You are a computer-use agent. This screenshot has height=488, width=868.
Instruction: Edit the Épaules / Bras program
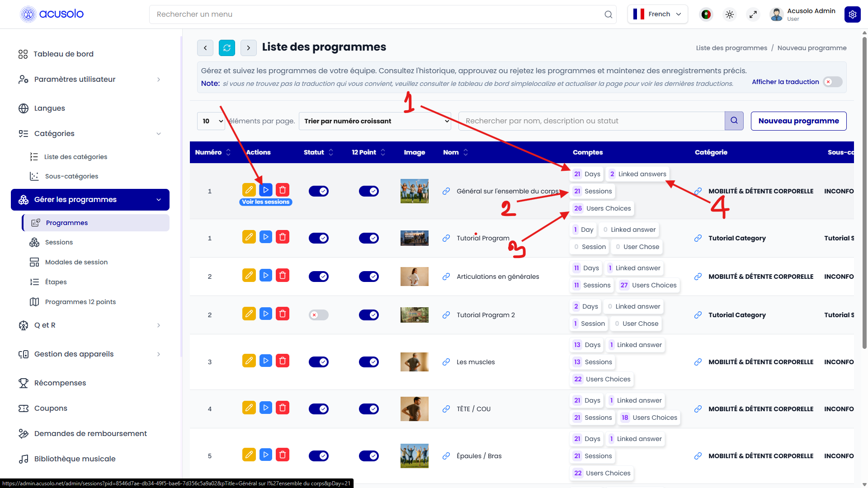tap(249, 455)
